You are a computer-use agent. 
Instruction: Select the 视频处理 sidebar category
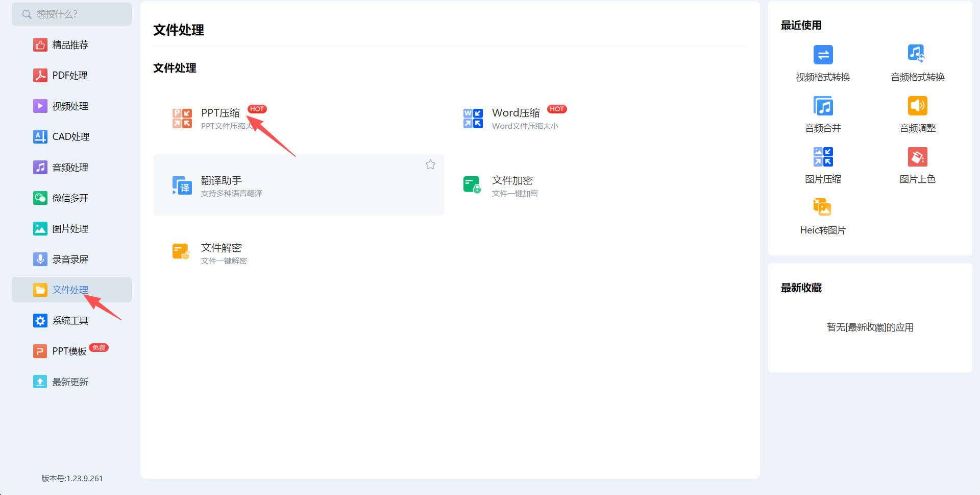click(x=70, y=106)
